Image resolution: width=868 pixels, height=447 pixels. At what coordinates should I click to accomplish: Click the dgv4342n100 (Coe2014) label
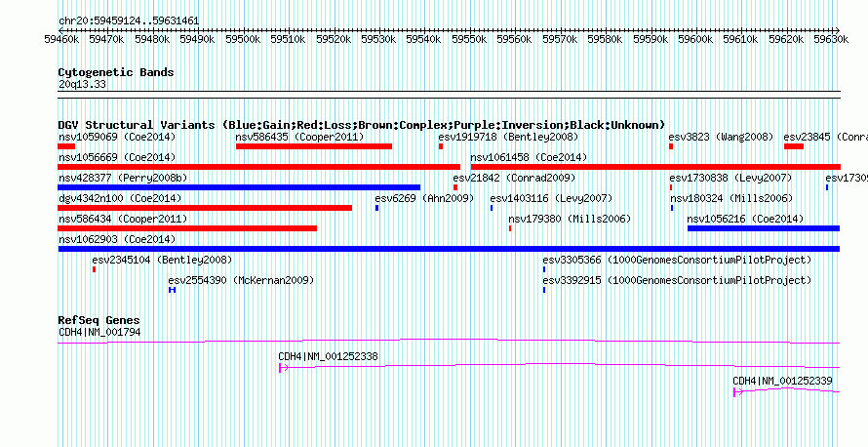120,198
